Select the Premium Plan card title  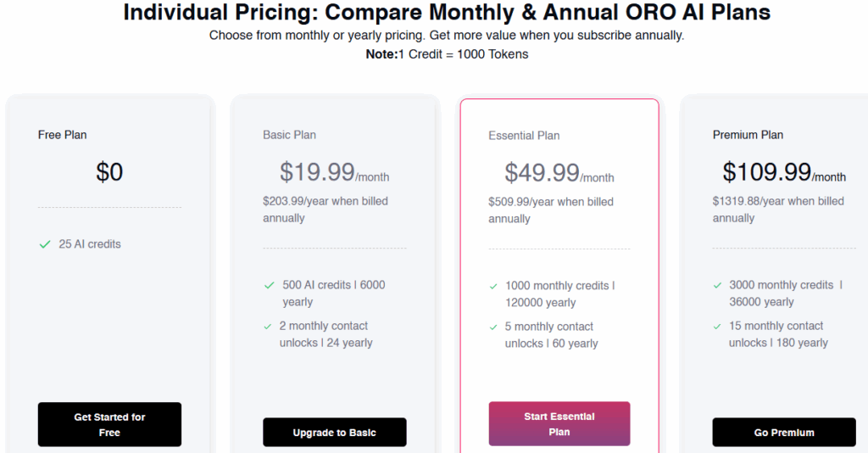[748, 135]
